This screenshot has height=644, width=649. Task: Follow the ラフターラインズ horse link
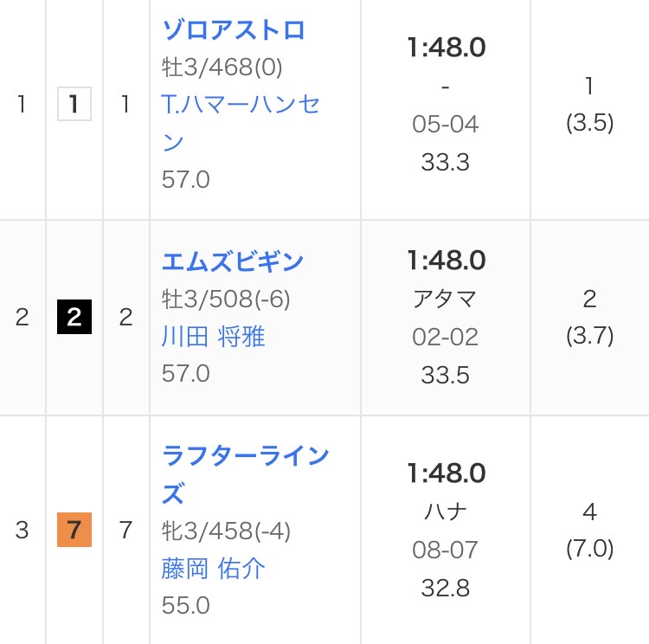246,455
